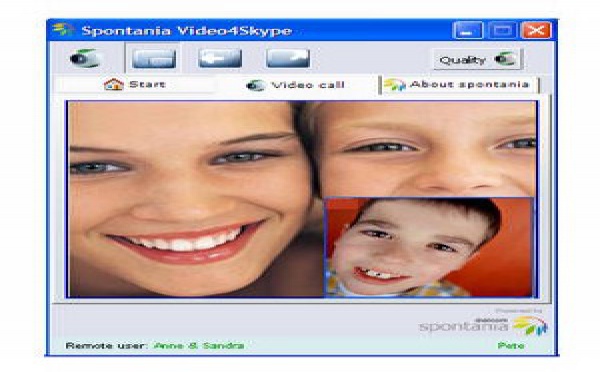The height and width of the screenshot is (372, 600).
Task: Click the local user name Pete
Action: [x=511, y=346]
